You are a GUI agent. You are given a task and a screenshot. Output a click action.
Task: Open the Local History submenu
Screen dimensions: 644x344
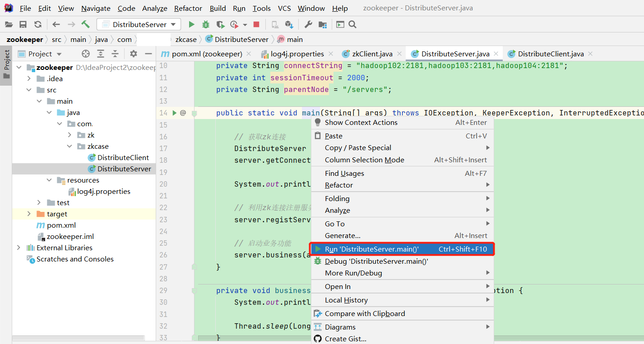(x=402, y=300)
